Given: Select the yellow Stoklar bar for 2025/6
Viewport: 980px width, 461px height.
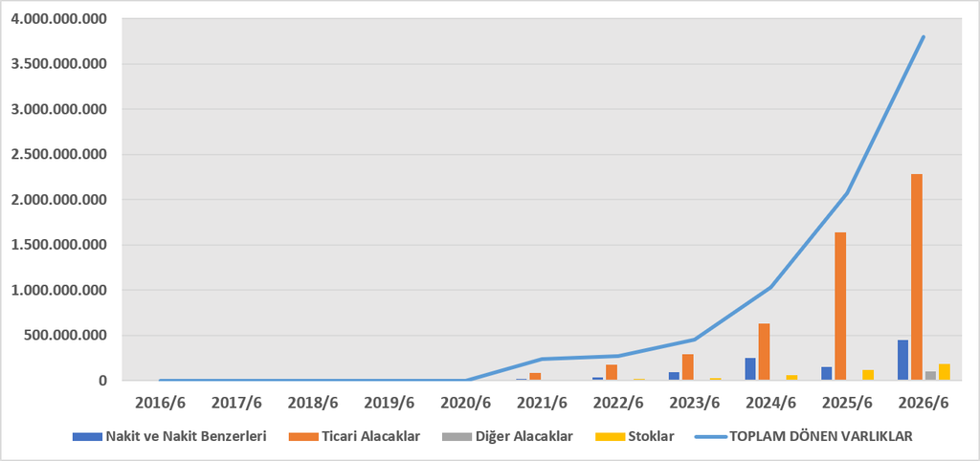Looking at the screenshot, I should tap(868, 375).
